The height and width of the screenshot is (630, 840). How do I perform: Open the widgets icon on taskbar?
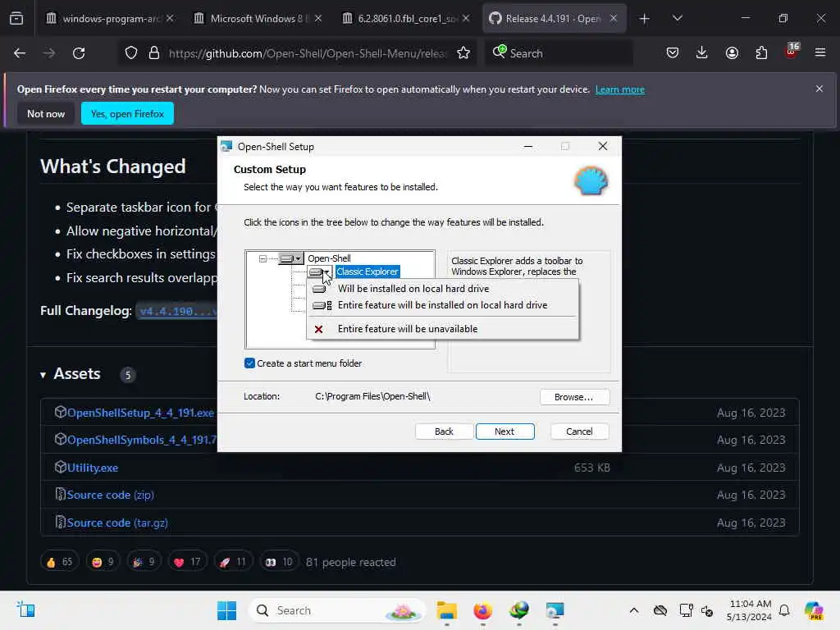coord(25,609)
